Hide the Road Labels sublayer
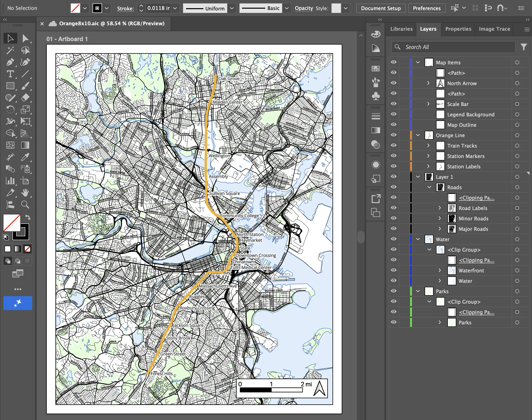532x420 pixels. click(x=394, y=208)
